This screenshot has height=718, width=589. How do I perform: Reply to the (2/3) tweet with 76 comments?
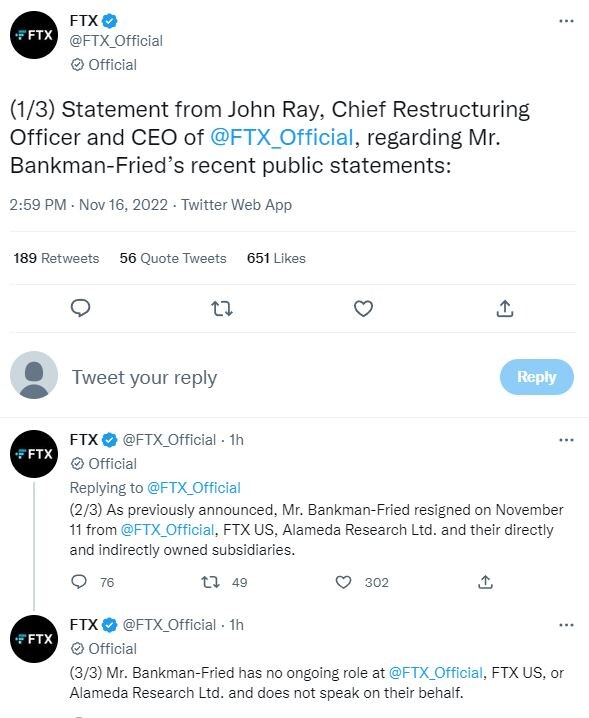tap(79, 582)
